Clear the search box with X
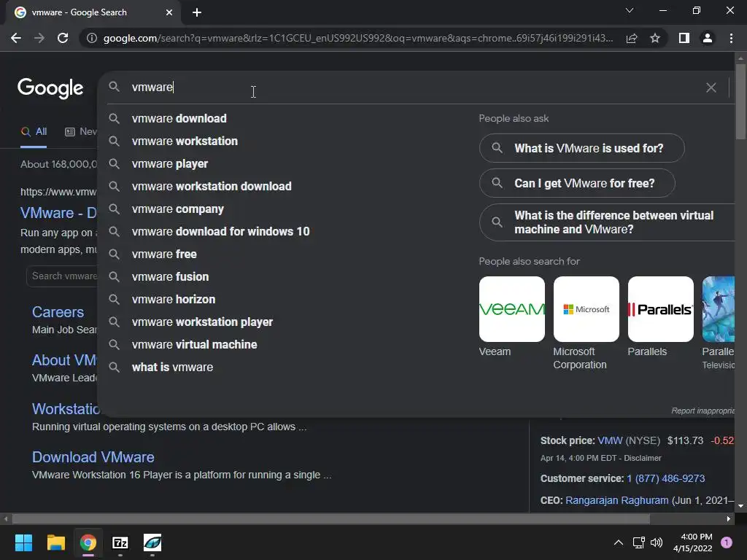This screenshot has height=560, width=747. tap(711, 87)
